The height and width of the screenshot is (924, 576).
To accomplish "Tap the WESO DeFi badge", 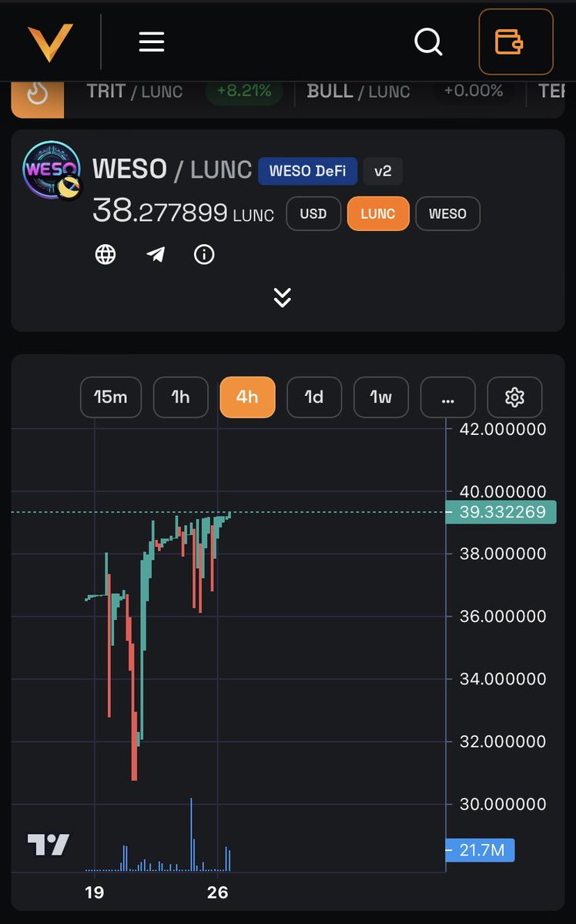I will [308, 171].
